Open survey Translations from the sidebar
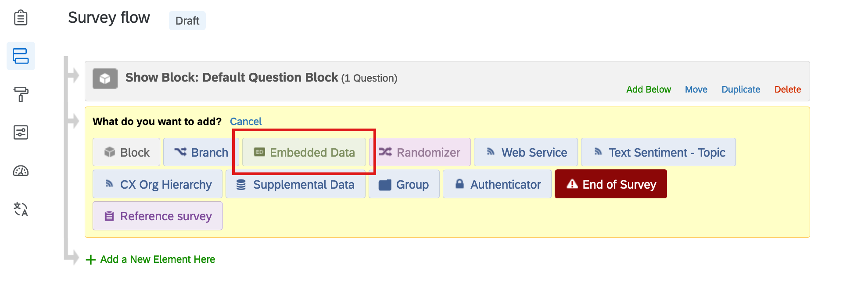868x283 pixels. coord(21,210)
